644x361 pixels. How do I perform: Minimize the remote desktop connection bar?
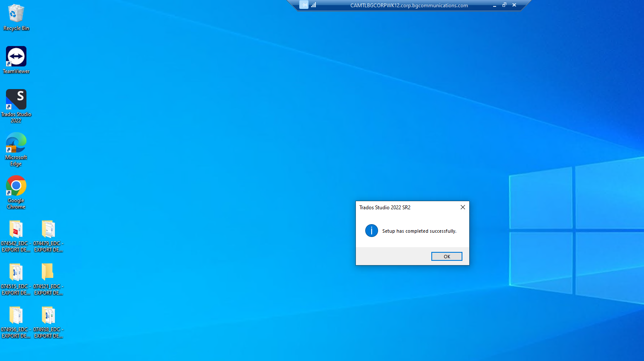coord(494,6)
